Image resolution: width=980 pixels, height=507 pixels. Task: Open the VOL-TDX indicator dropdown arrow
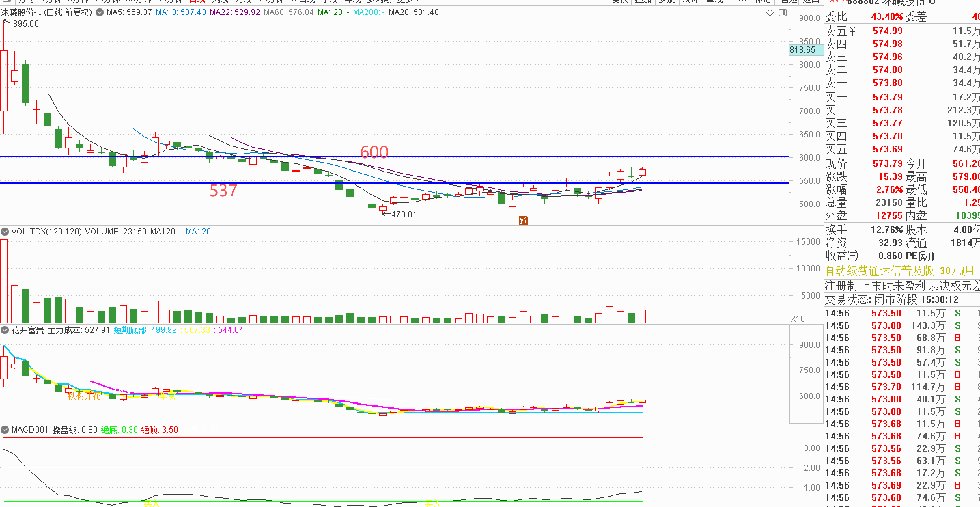(x=5, y=231)
